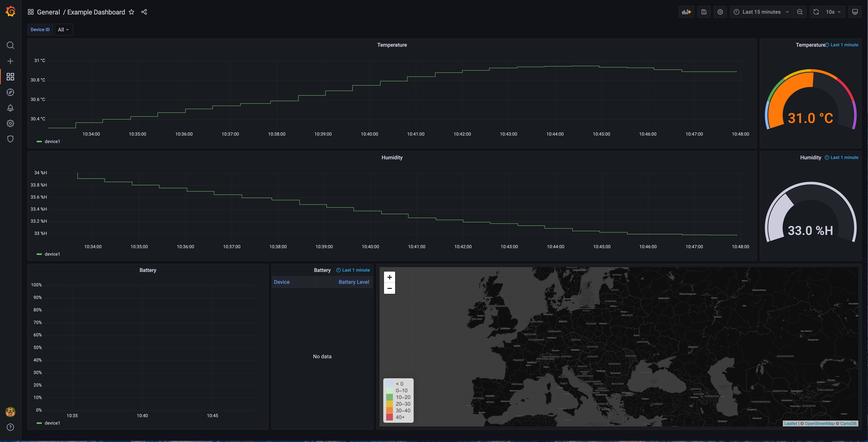Click Last 1 minute on Humidity gauge

[842, 157]
